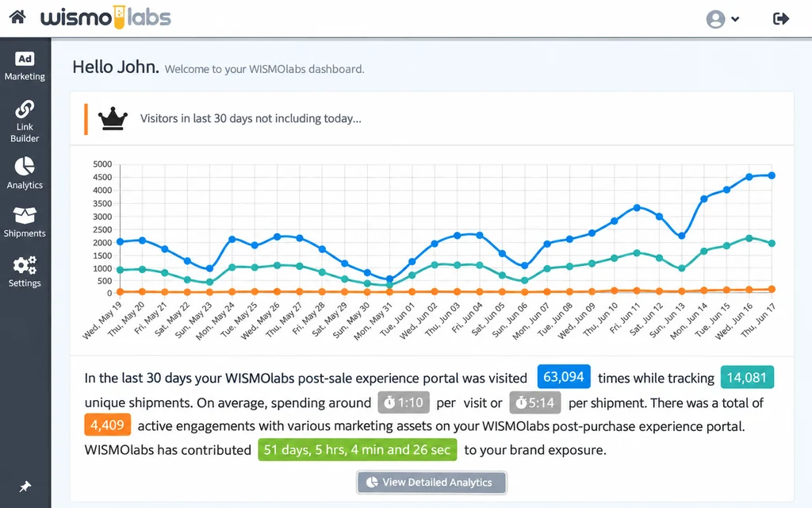Expand the account dropdown chevron

click(x=735, y=19)
